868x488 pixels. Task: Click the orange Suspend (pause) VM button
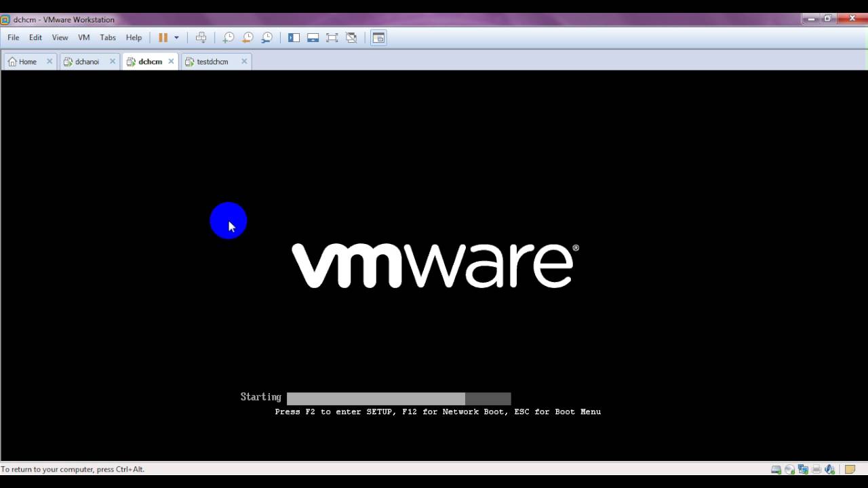pyautogui.click(x=163, y=38)
